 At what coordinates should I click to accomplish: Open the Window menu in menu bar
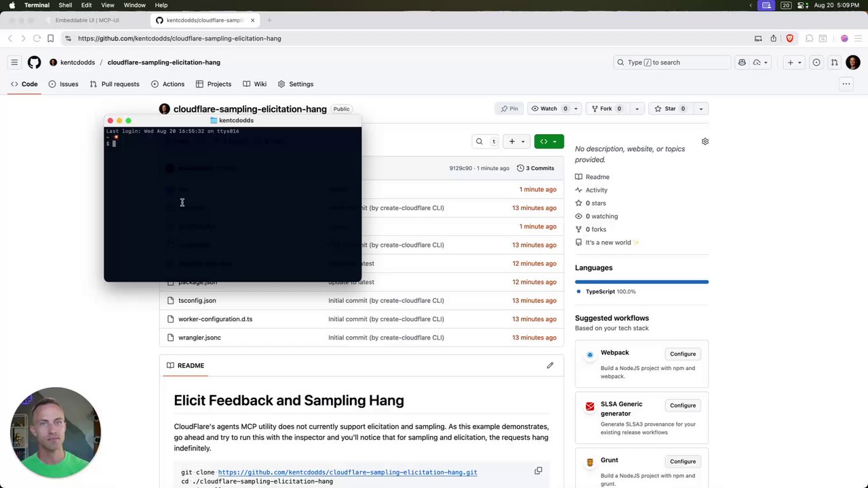pyautogui.click(x=134, y=5)
